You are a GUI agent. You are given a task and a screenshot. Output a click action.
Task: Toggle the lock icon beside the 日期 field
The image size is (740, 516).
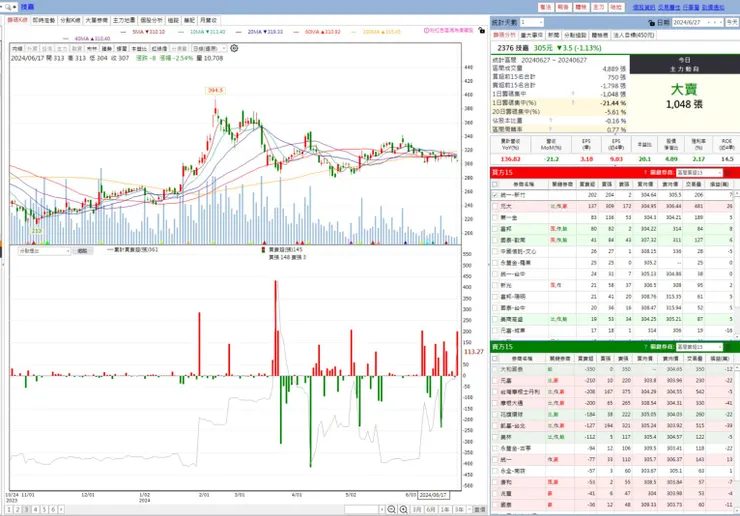(x=651, y=22)
